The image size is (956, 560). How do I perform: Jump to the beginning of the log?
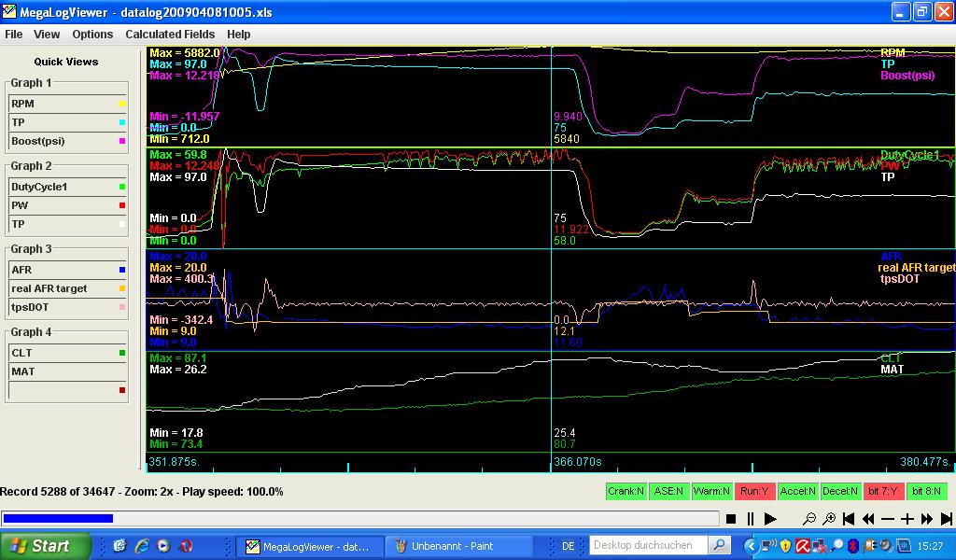pyautogui.click(x=849, y=519)
